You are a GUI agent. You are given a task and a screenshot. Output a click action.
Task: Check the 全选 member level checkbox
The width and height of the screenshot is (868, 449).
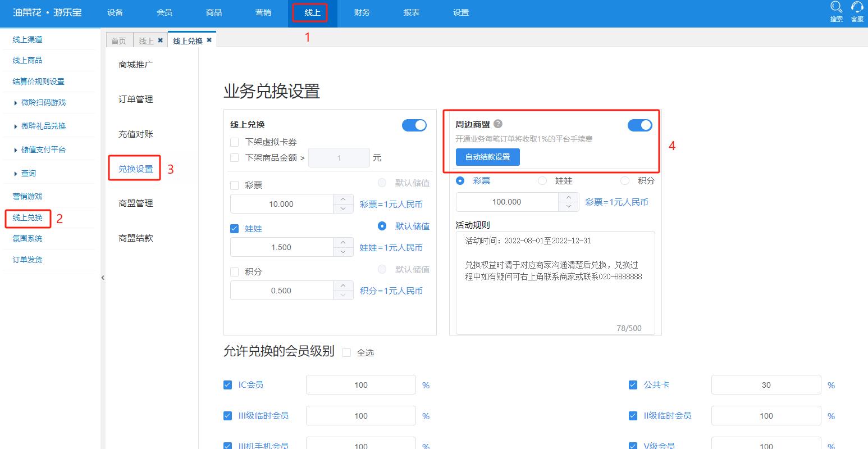coord(346,352)
